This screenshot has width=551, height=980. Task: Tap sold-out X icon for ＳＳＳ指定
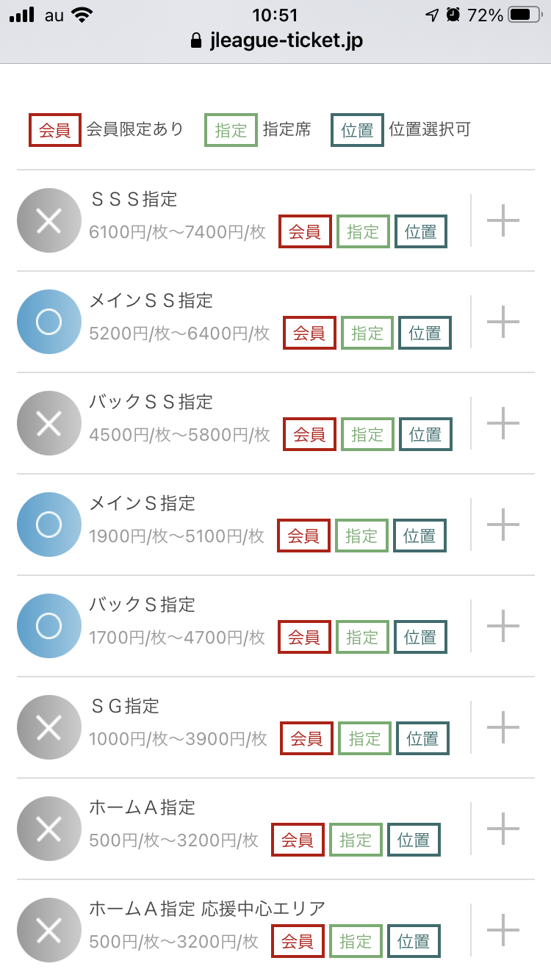click(48, 220)
